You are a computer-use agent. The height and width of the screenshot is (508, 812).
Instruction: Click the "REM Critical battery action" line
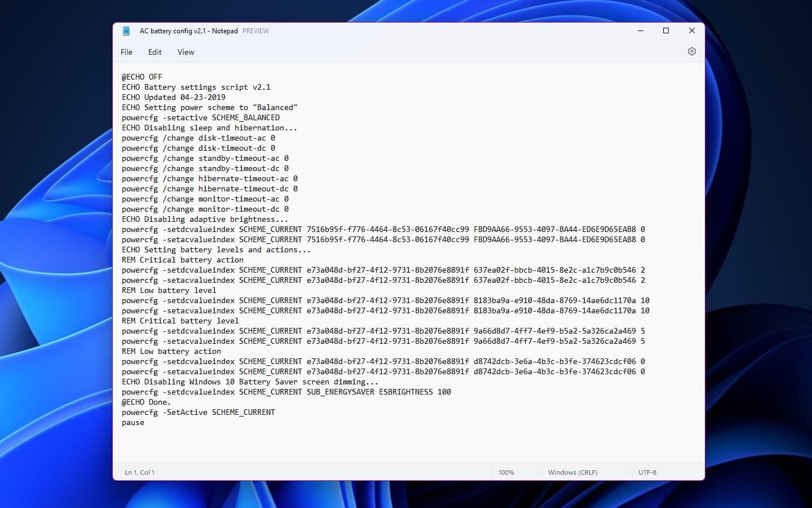coord(183,260)
